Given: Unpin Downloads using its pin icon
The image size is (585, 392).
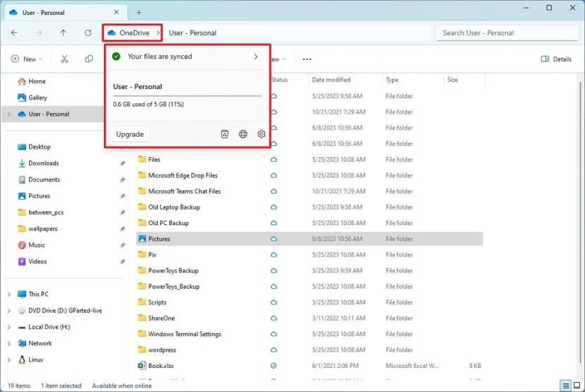Looking at the screenshot, I should (x=122, y=163).
